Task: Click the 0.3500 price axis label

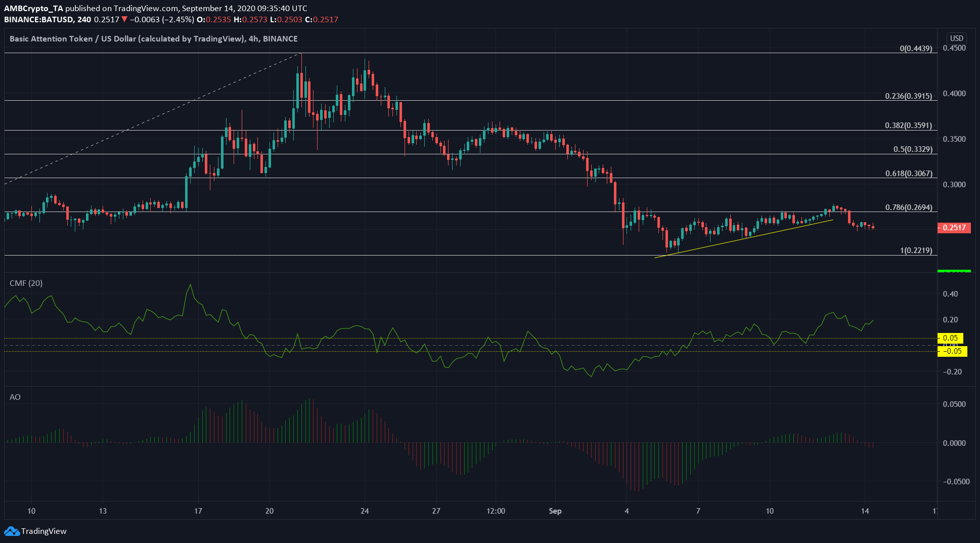Action: pos(954,139)
